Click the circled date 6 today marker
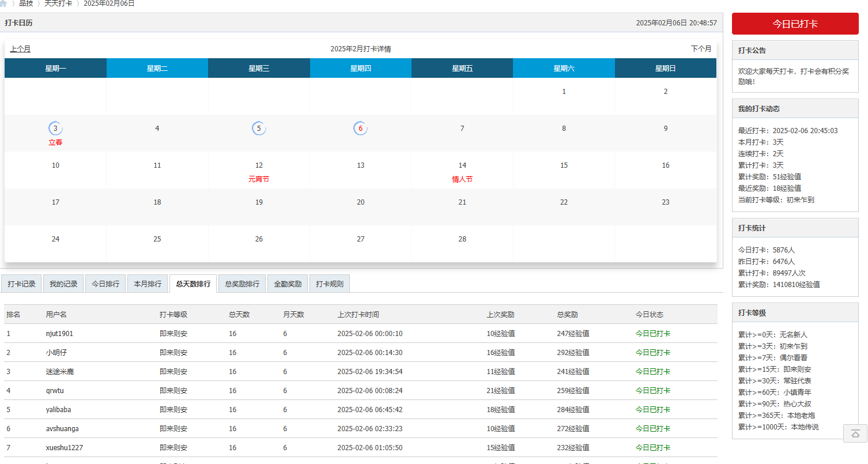Viewport: 868px width, 464px height. pyautogui.click(x=361, y=129)
